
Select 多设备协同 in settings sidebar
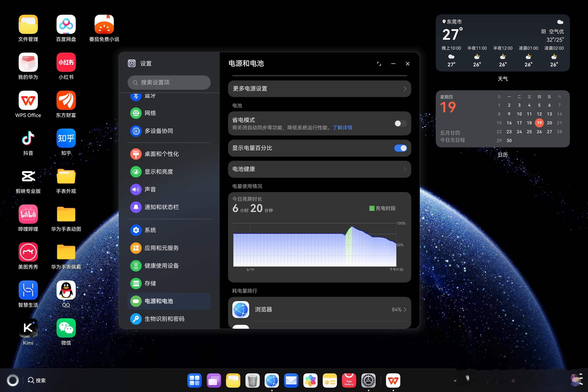(x=169, y=131)
